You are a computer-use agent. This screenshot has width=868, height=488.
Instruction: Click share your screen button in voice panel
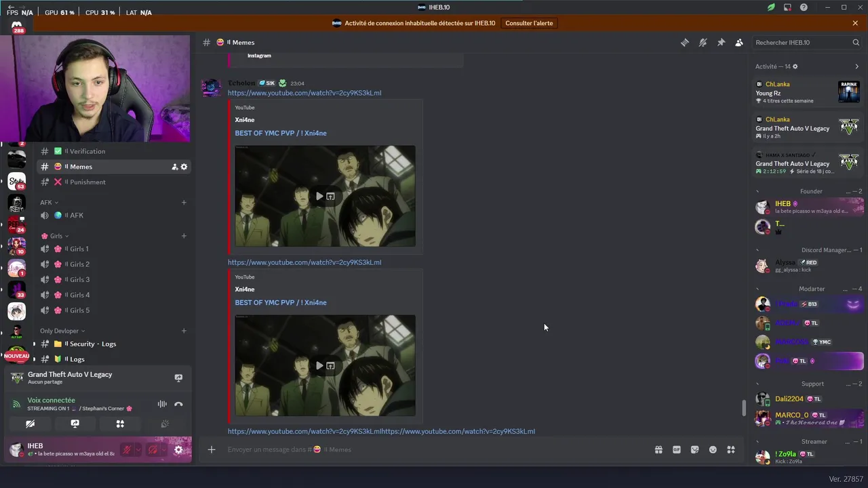[75, 424]
